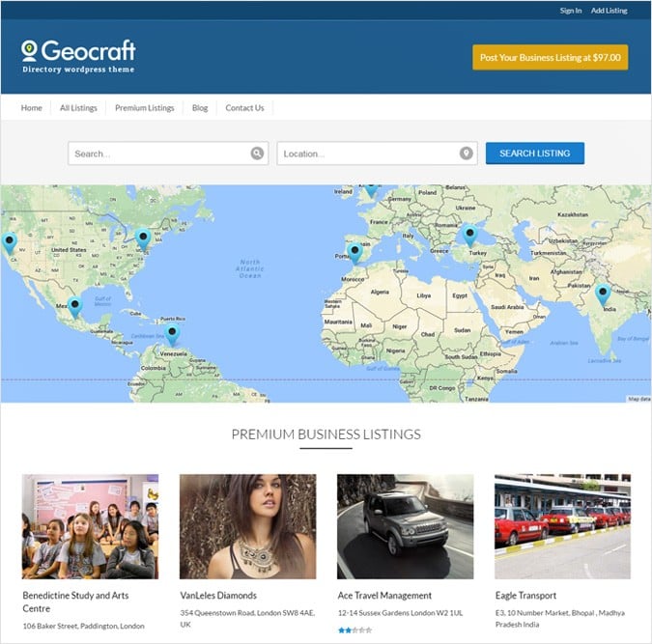Click the 'Directory wordpress theme' tagline
The width and height of the screenshot is (652, 644).
coord(78,70)
